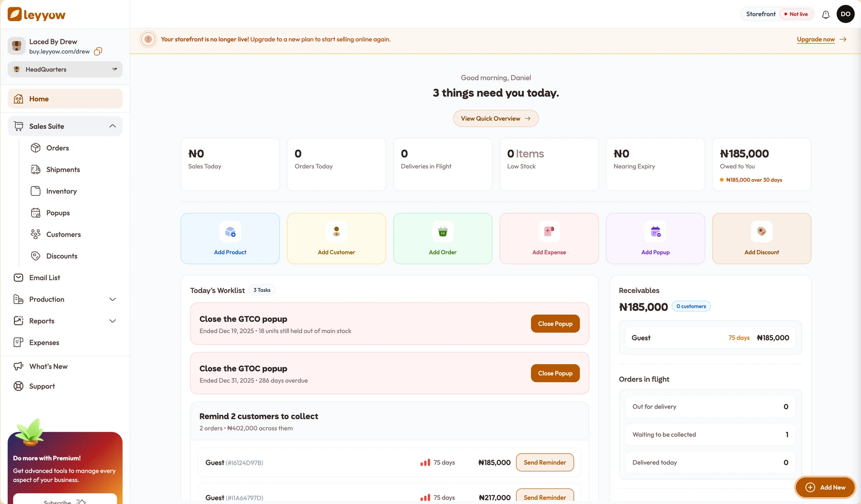Open the DO profile avatar
861x504 pixels.
(846, 14)
